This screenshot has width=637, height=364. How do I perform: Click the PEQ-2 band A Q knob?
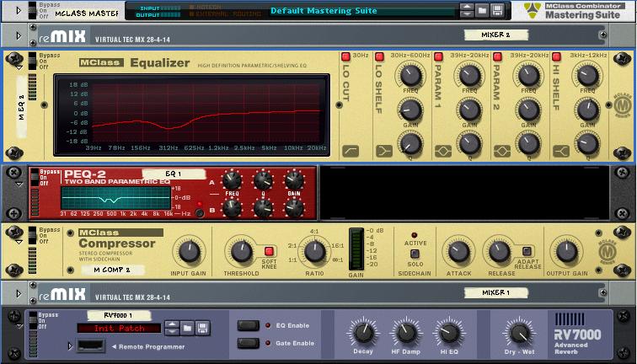263,179
